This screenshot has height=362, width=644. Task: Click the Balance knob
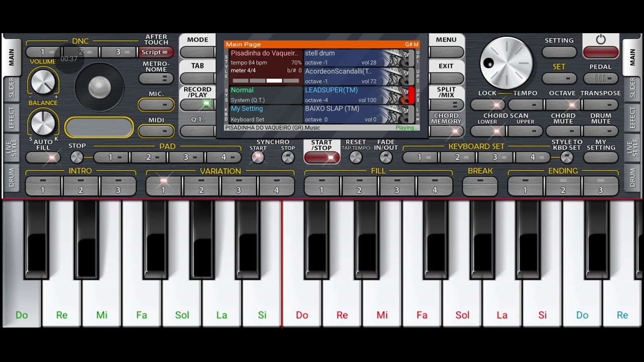tap(43, 123)
